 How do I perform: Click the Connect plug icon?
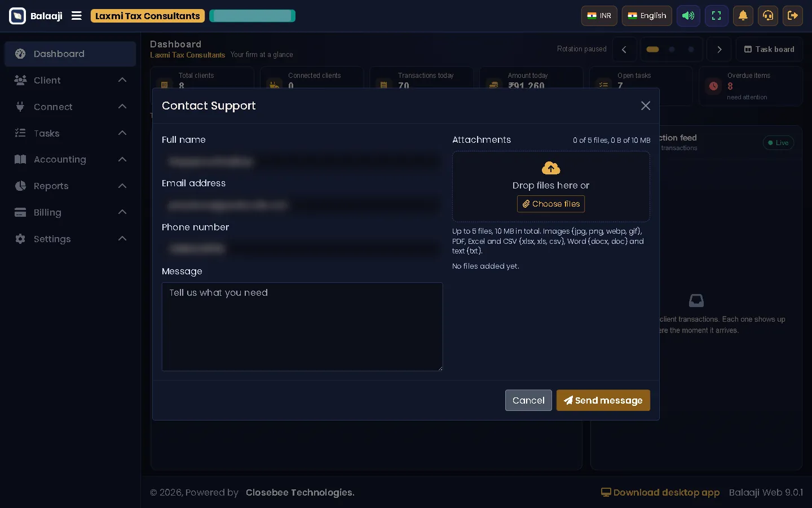20,107
